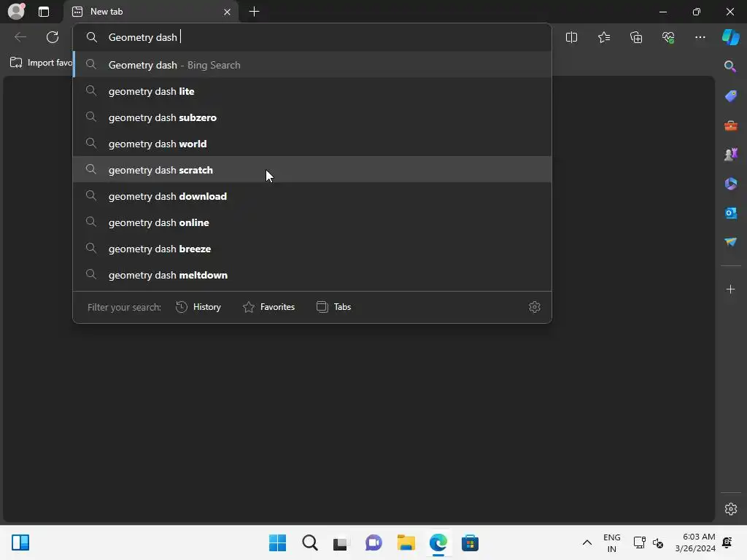
Task: Open split screen view icon
Action: point(571,37)
